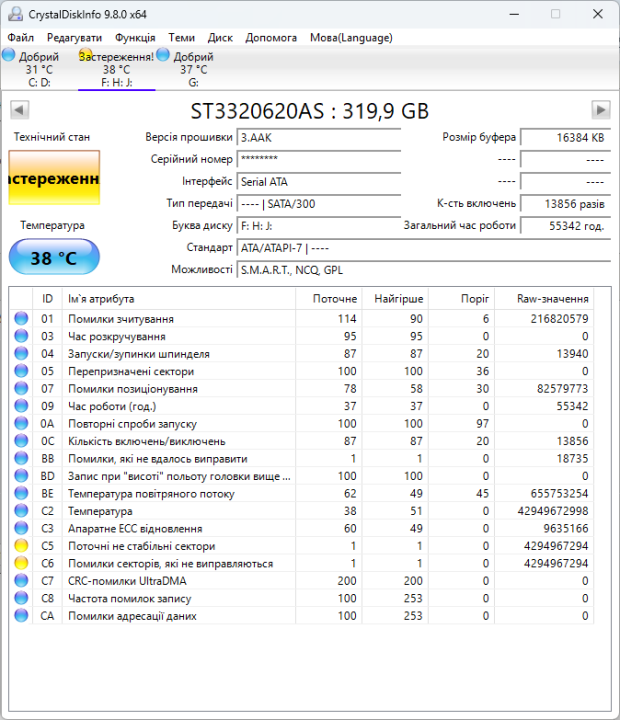The height and width of the screenshot is (720, 620).
Task: Select the CRC-помилки UltraDMA attribute name
Action: click(x=127, y=581)
